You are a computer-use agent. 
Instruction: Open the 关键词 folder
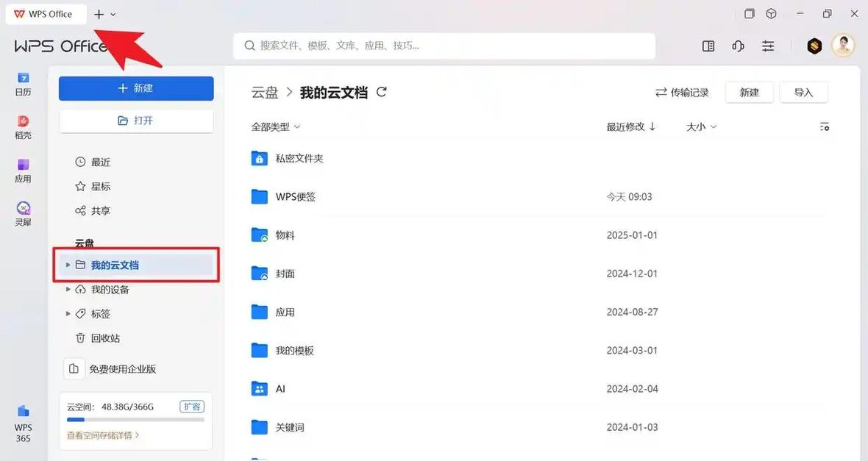290,427
